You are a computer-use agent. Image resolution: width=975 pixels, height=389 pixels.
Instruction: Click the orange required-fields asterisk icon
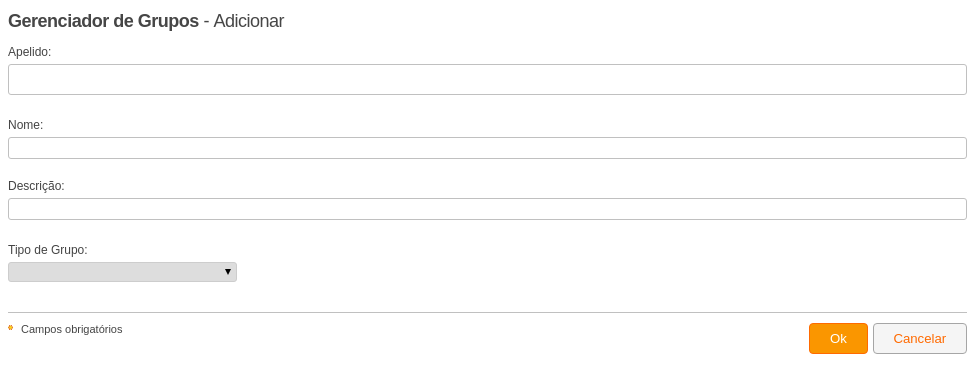click(11, 327)
